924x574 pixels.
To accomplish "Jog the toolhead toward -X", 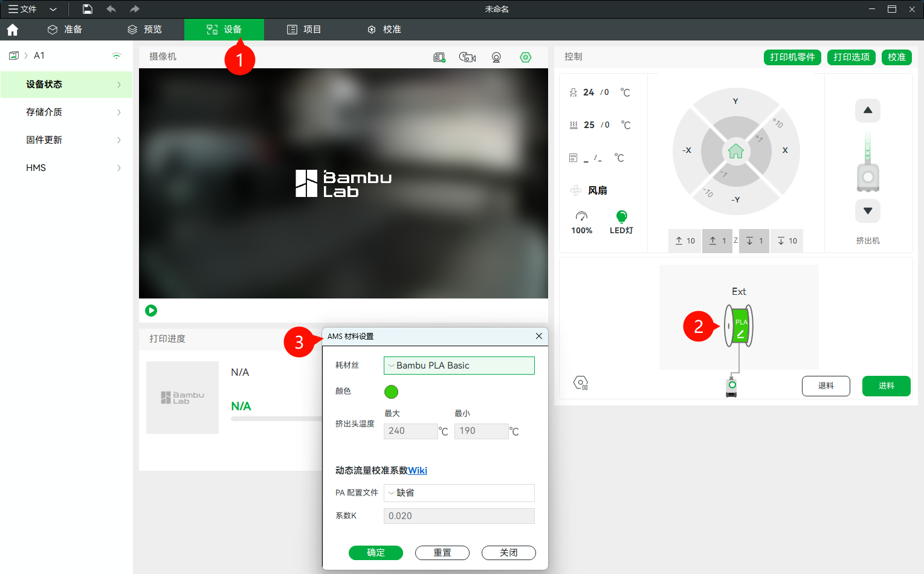I will [687, 150].
